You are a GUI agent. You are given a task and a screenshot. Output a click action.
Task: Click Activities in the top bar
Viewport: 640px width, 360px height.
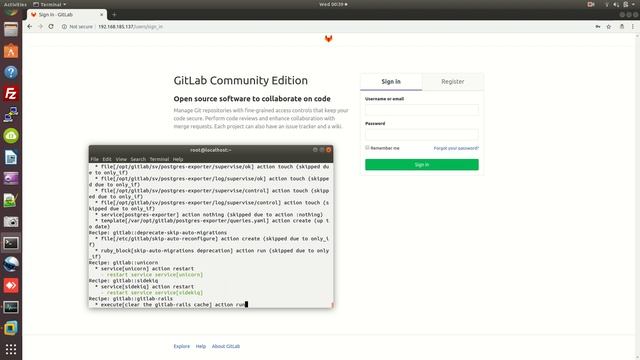click(15, 4)
